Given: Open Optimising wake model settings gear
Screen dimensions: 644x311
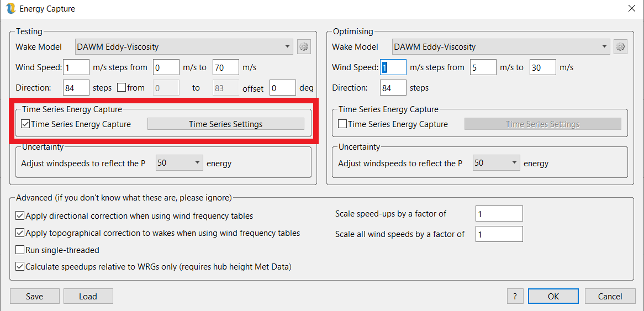Looking at the screenshot, I should point(620,47).
